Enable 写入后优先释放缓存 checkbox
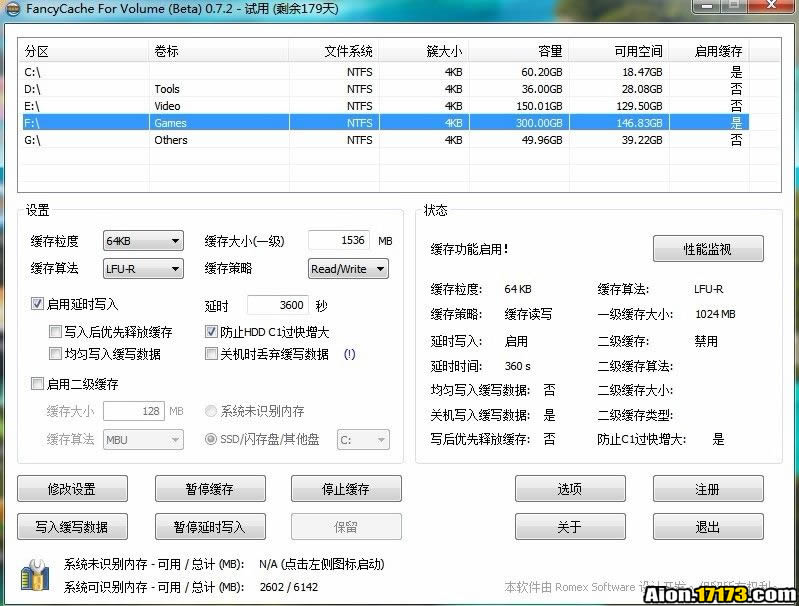Viewport: 799px width, 606px height. tap(55, 332)
